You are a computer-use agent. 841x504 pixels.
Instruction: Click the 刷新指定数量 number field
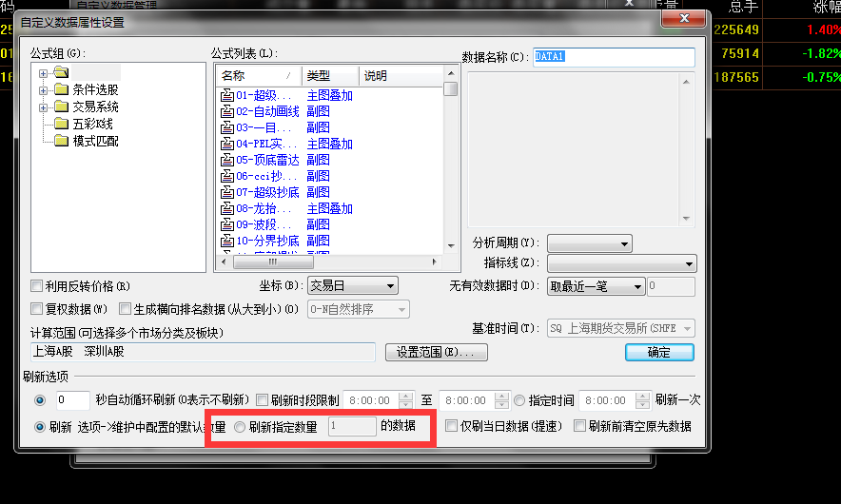352,426
